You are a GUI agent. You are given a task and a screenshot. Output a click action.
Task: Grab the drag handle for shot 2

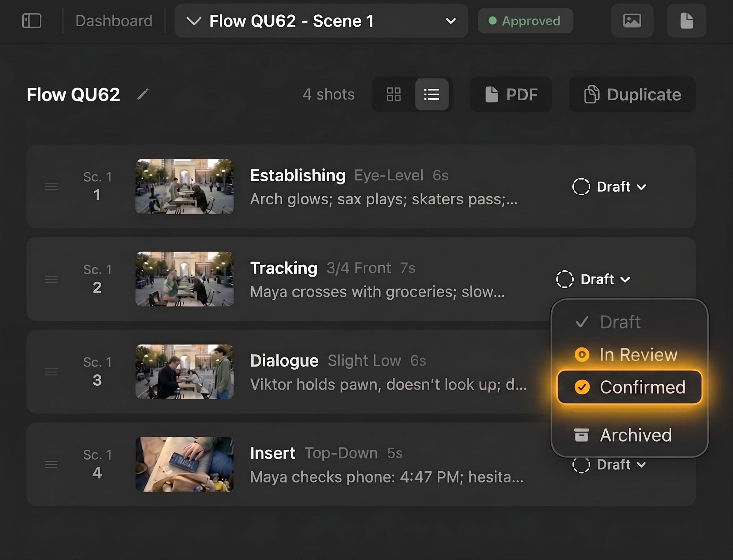click(51, 279)
